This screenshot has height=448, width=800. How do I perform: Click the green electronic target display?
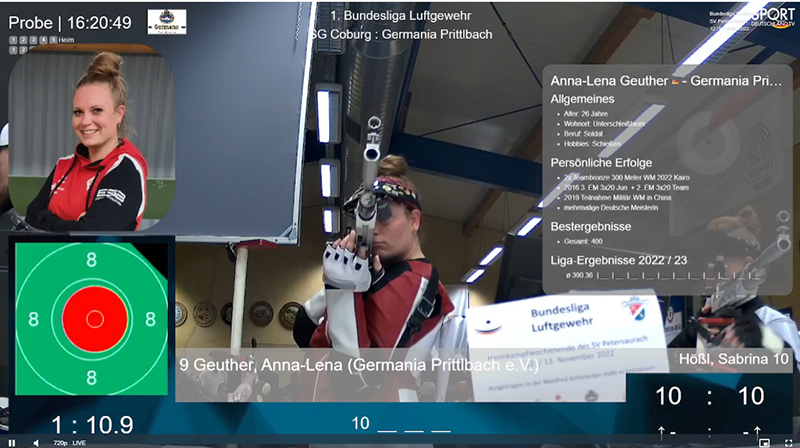(92, 319)
